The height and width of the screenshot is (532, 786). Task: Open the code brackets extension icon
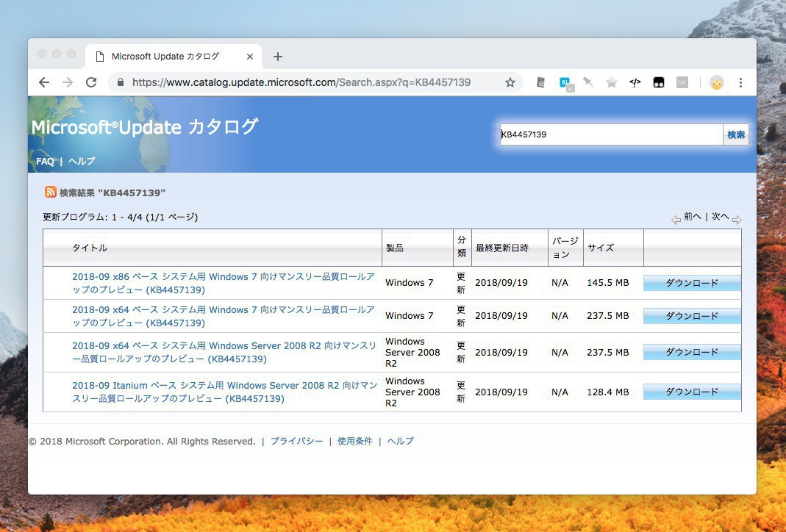pos(635,82)
